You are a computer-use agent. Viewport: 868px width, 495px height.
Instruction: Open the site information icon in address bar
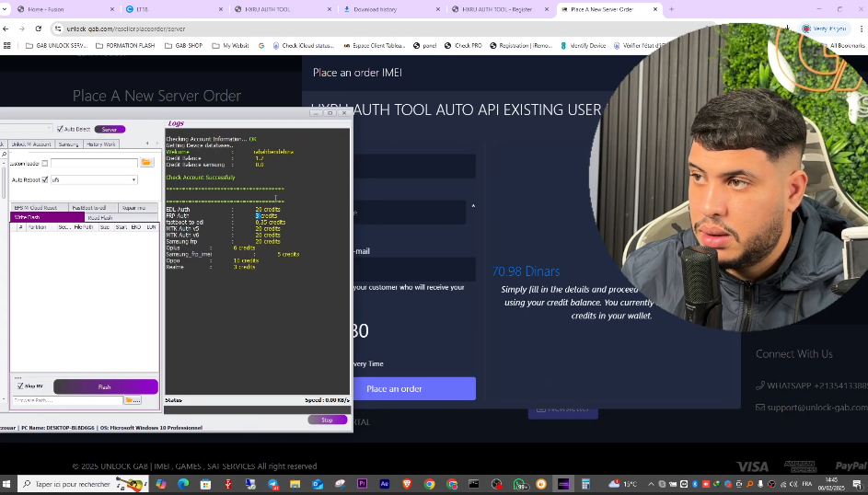[58, 29]
